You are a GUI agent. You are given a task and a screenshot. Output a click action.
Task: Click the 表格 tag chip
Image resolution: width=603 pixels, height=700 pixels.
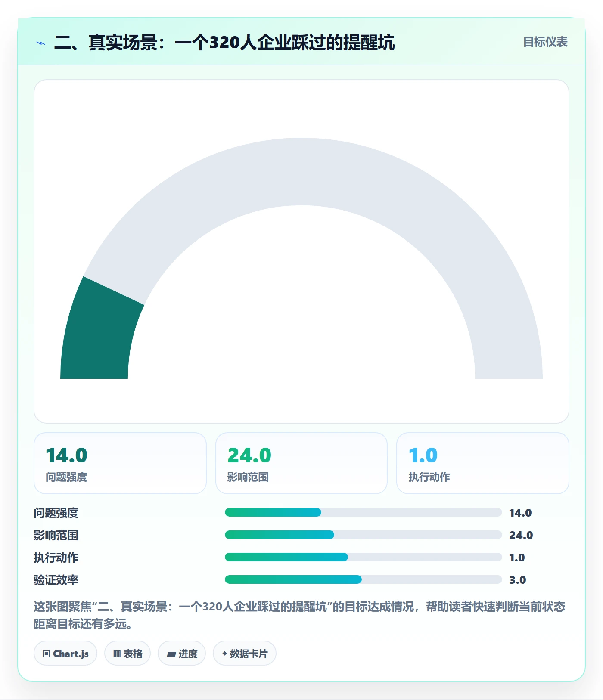click(127, 654)
